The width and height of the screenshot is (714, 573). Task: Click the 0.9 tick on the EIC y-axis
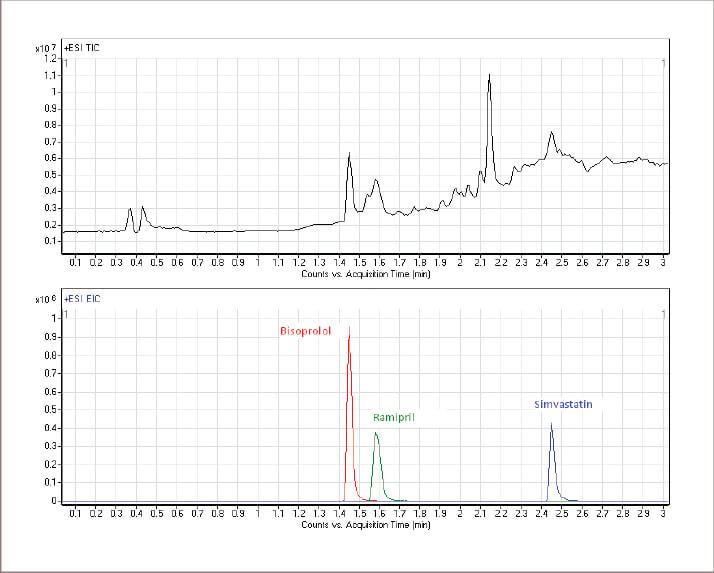click(x=51, y=337)
